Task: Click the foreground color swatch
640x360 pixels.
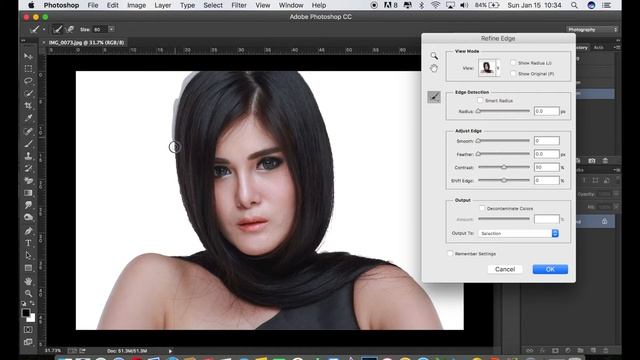Action: coord(26,312)
